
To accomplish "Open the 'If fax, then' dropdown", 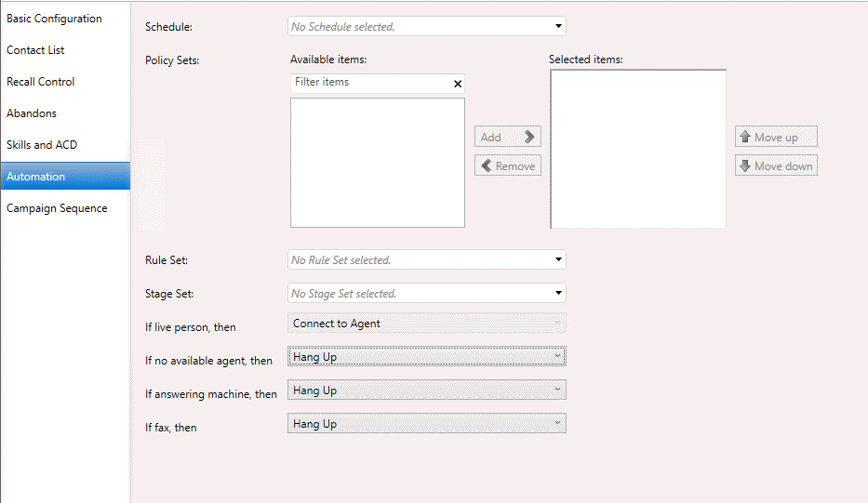I will tap(427, 424).
